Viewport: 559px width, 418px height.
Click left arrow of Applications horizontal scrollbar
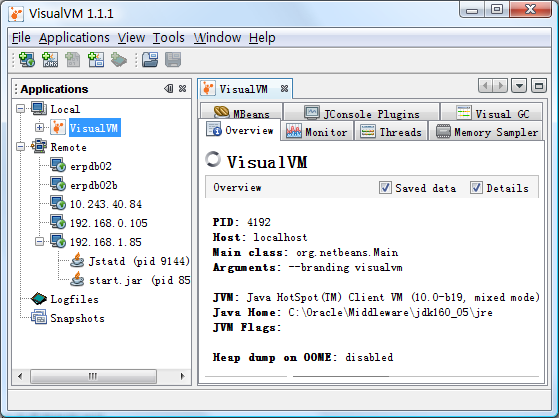pos(20,376)
